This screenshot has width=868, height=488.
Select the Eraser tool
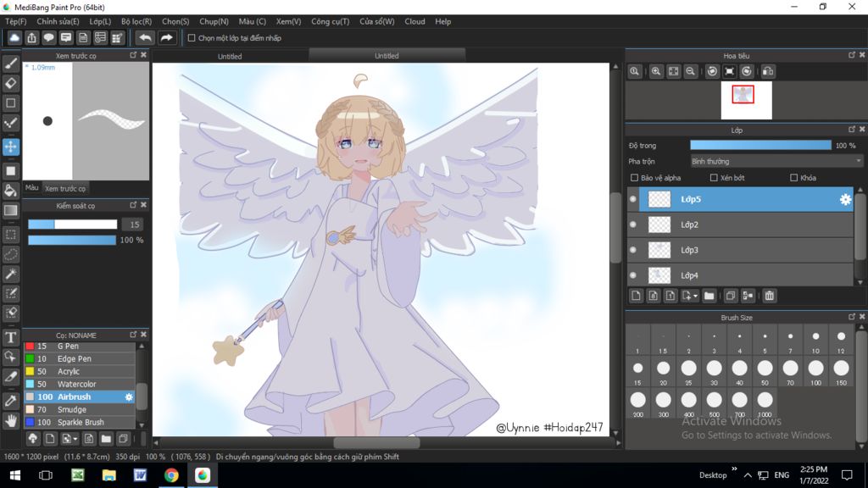pos(10,84)
